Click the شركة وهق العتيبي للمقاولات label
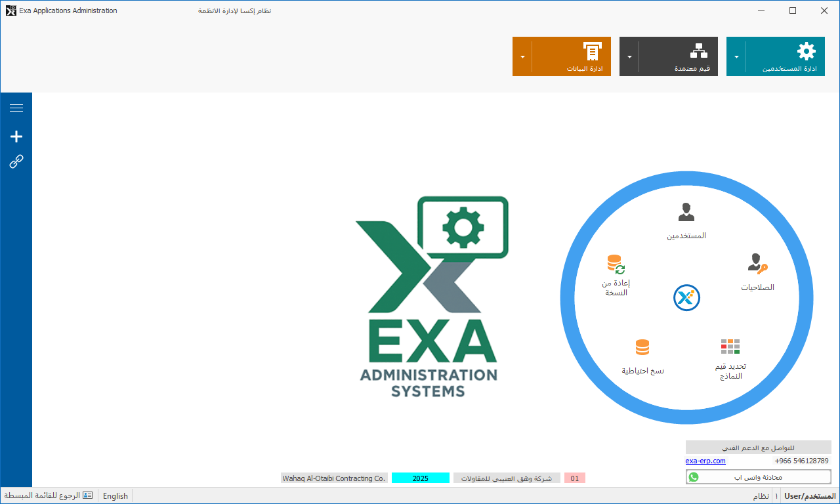 [507, 478]
